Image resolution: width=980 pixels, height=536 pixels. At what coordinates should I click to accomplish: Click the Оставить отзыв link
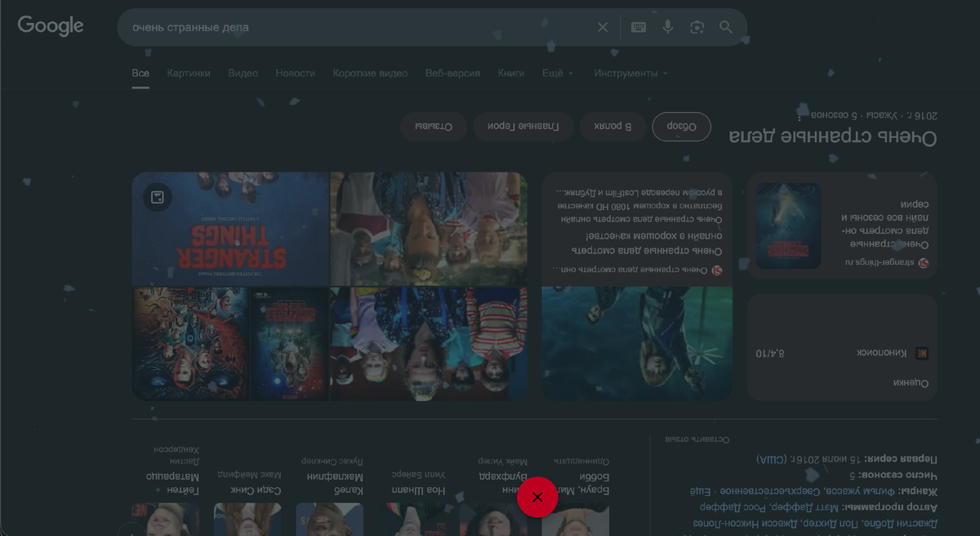(697, 439)
